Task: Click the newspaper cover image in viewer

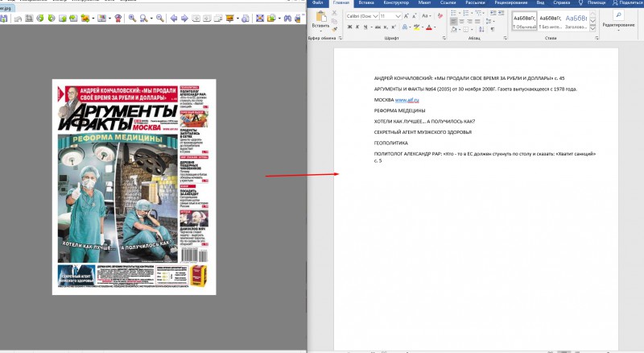Action: click(x=134, y=187)
